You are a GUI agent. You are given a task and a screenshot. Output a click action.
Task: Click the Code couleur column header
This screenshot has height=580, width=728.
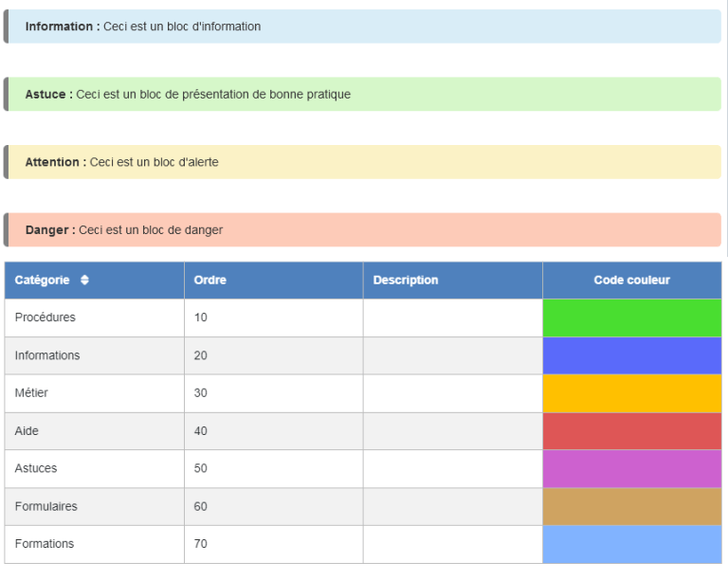631,281
